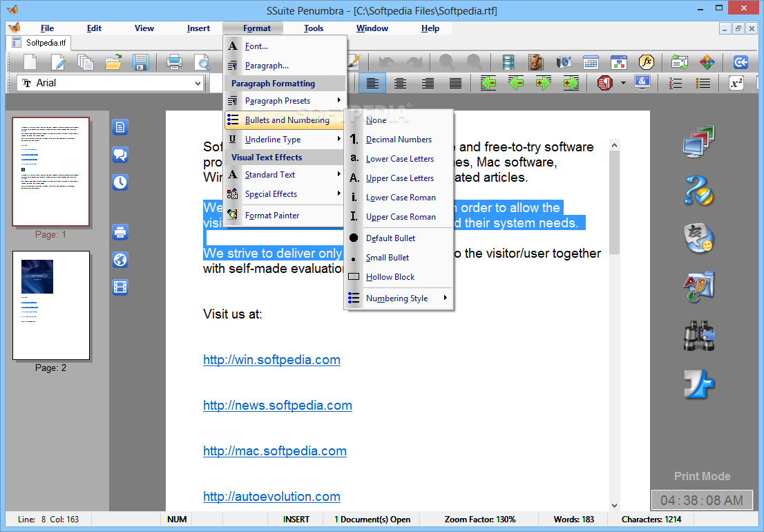Open the Edit menu
The height and width of the screenshot is (532, 764).
point(94,28)
